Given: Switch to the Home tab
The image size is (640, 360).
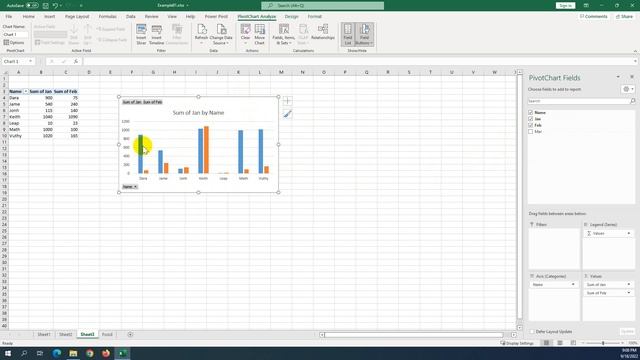Looking at the screenshot, I should pyautogui.click(x=29, y=16).
